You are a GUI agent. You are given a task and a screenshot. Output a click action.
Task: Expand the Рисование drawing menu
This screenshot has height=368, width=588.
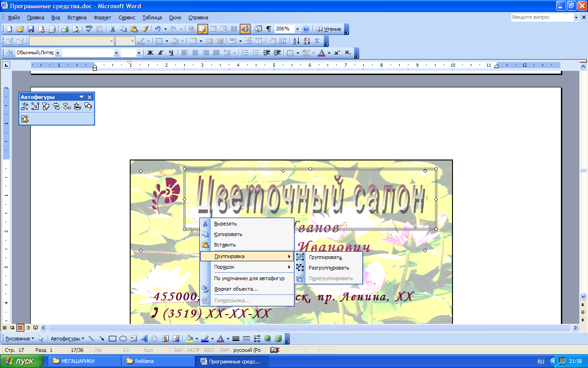tap(19, 339)
